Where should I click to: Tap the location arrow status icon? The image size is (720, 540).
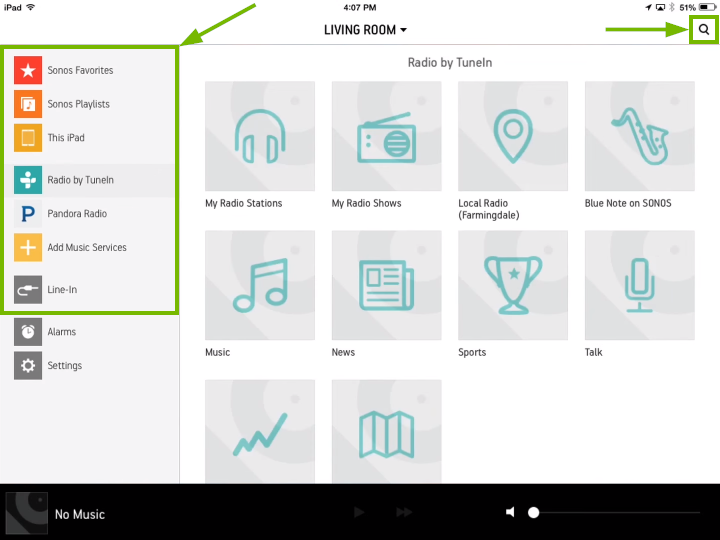(x=648, y=7)
